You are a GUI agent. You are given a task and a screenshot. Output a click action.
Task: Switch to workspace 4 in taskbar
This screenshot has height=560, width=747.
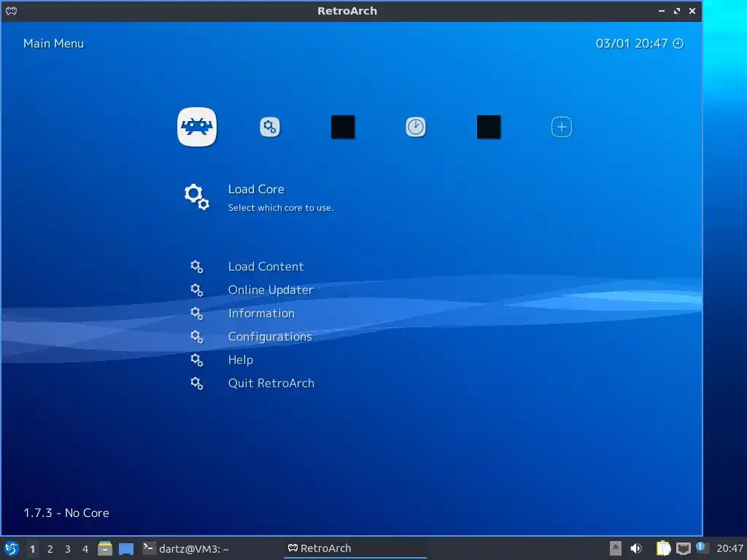click(85, 549)
